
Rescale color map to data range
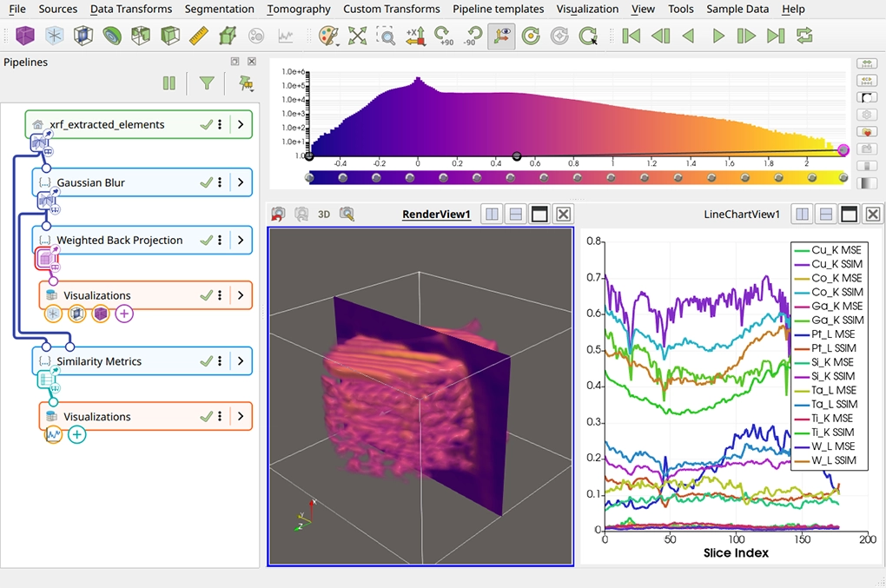click(867, 63)
